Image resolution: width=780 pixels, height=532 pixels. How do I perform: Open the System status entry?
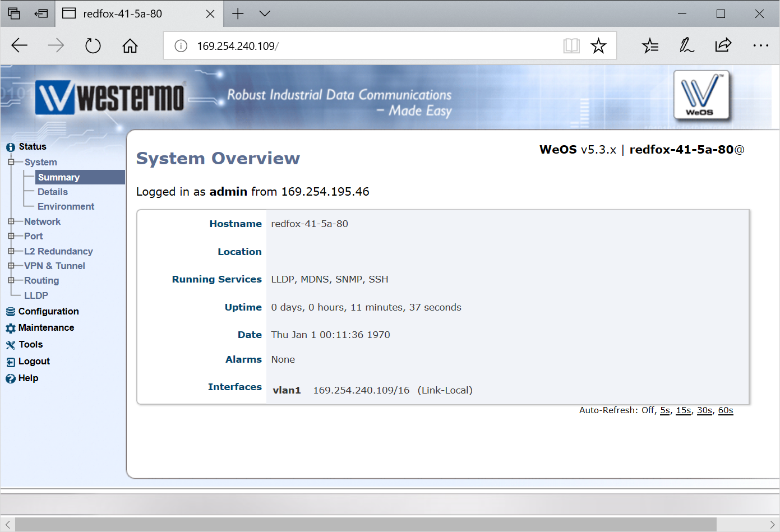click(41, 162)
